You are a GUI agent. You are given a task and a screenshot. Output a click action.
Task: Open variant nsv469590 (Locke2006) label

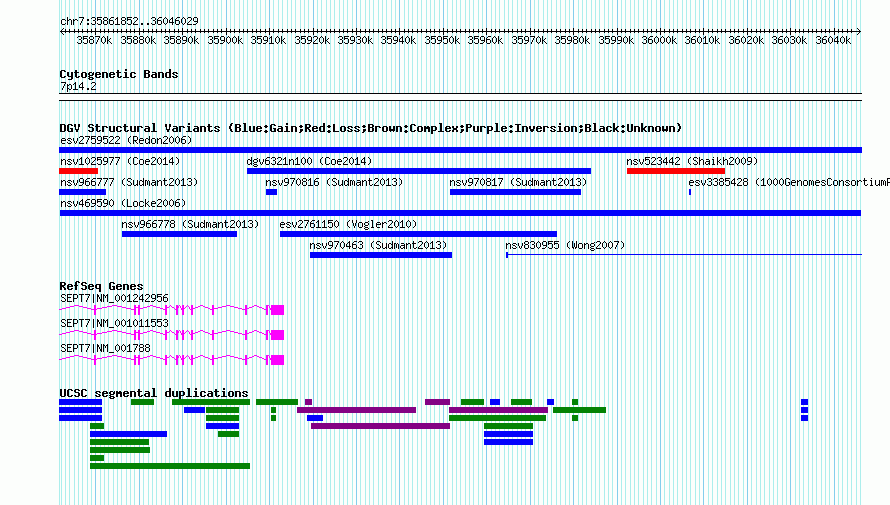(123, 203)
